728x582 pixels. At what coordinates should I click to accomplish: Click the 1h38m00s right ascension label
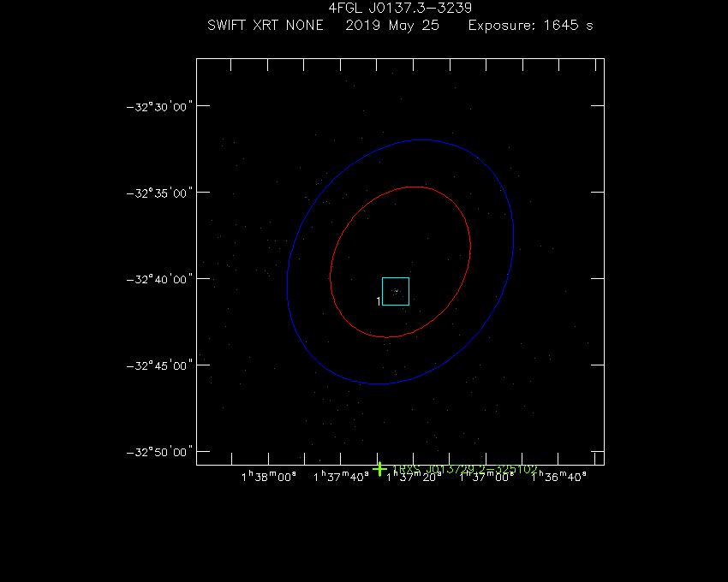pos(269,477)
